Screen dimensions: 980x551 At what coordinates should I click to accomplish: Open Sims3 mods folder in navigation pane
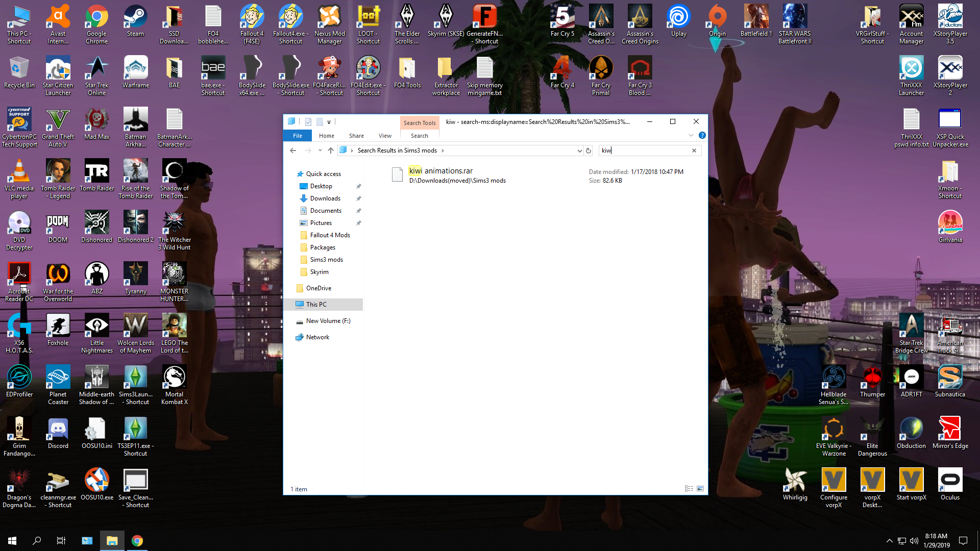tap(326, 260)
